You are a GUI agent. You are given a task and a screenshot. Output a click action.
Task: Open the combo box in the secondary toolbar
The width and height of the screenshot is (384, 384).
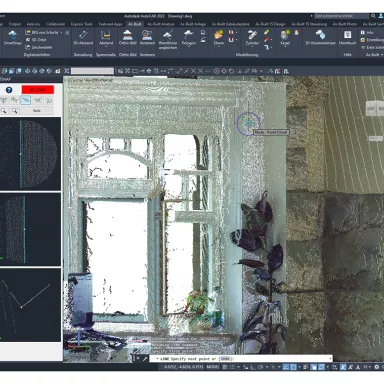(92, 71)
